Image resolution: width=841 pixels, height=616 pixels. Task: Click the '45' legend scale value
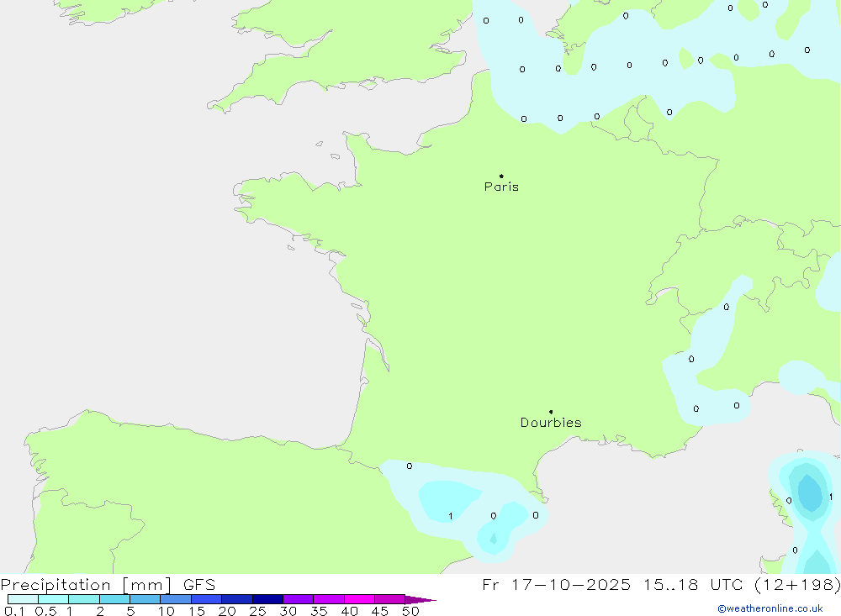point(380,611)
